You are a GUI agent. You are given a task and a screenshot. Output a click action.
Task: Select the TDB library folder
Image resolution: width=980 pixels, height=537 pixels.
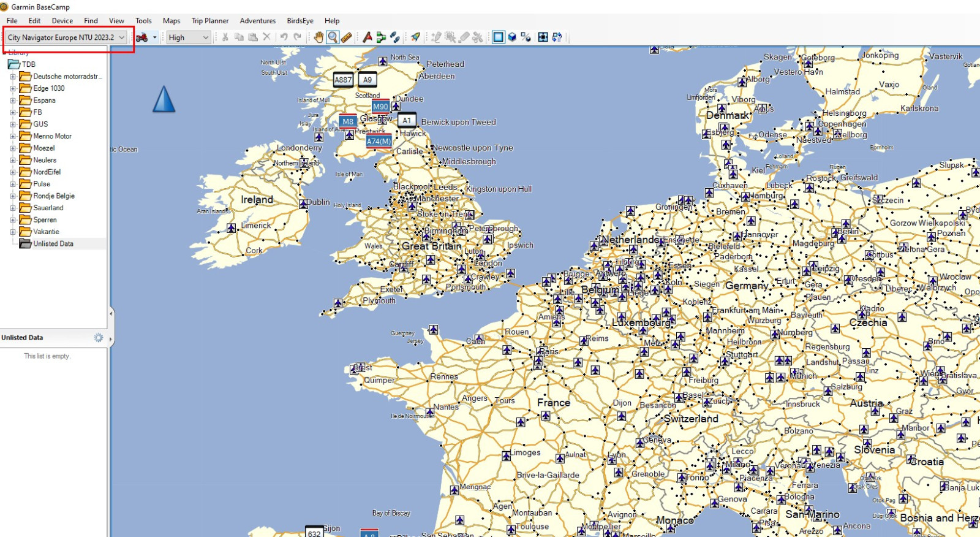click(22, 64)
